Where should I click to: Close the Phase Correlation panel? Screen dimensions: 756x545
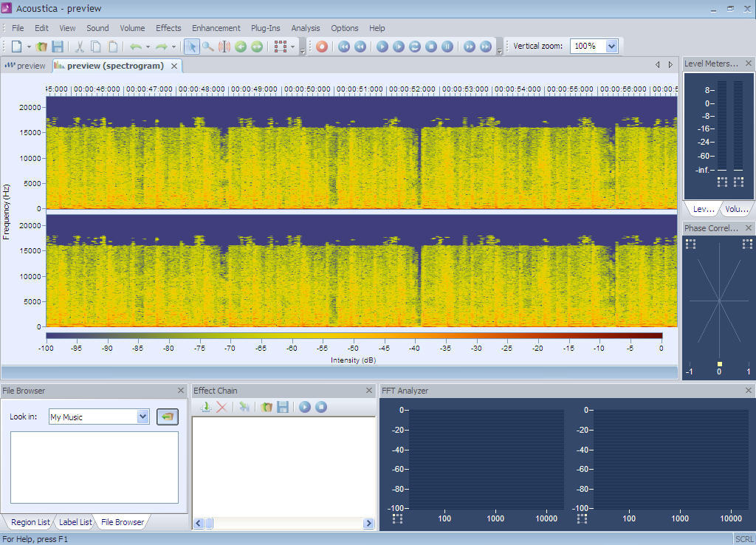click(x=749, y=227)
